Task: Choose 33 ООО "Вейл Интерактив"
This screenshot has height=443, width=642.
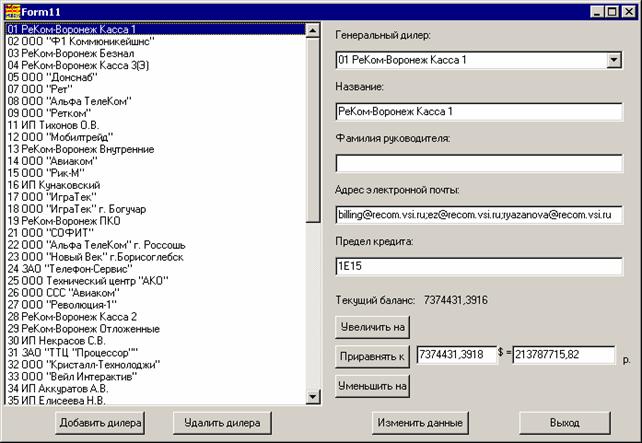Action: [x=156, y=377]
